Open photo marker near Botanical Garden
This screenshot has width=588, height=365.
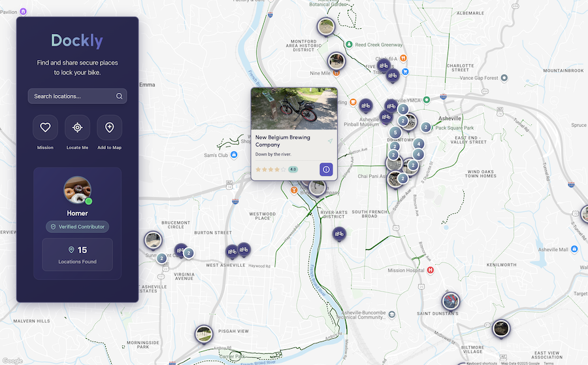tap(326, 27)
